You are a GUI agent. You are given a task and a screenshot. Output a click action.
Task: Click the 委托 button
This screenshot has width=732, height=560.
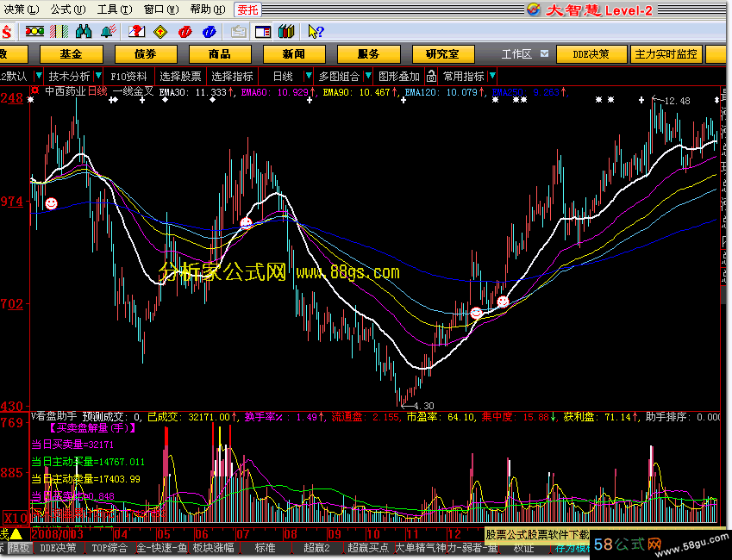247,9
